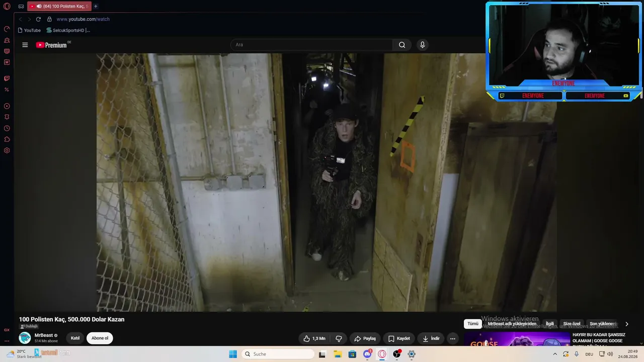Start voice search with microphone
The image size is (644, 362).
pyautogui.click(x=422, y=45)
